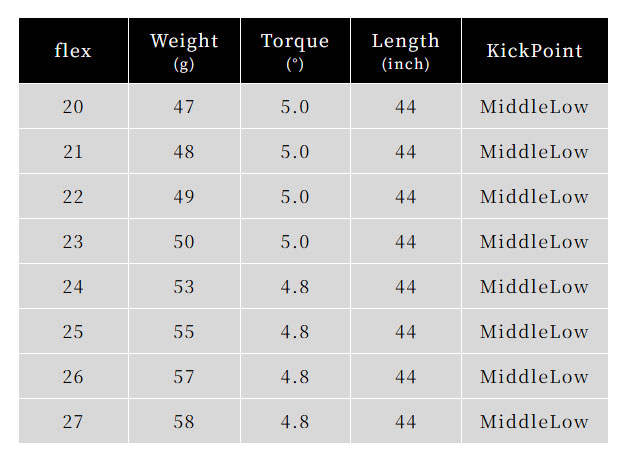Select flex value 22 cell

pyautogui.click(x=73, y=196)
